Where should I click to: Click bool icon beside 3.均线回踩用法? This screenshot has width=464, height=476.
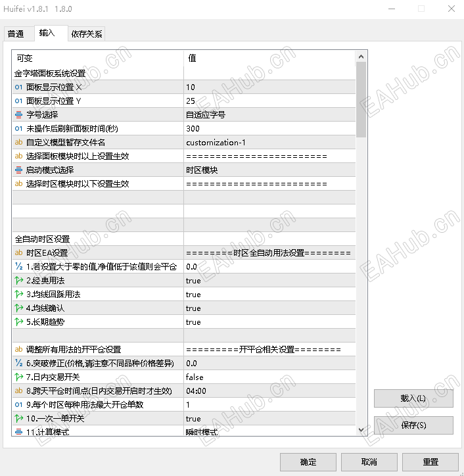pos(18,294)
